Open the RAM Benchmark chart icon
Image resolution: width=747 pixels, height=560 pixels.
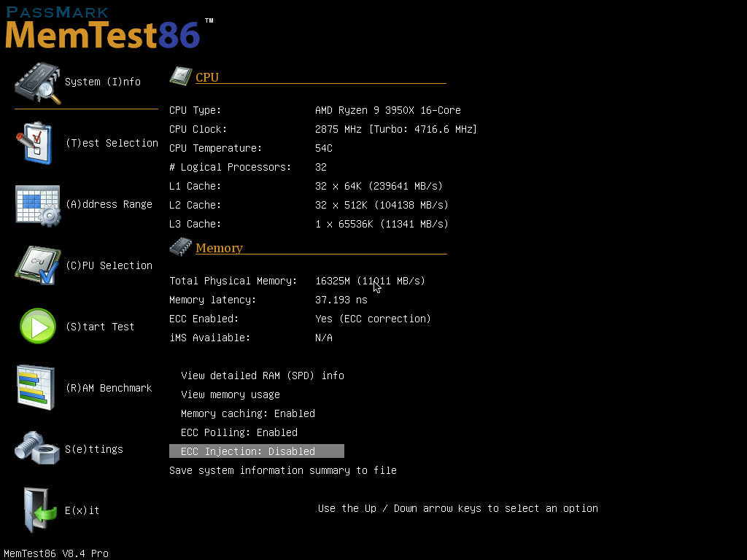(36, 387)
